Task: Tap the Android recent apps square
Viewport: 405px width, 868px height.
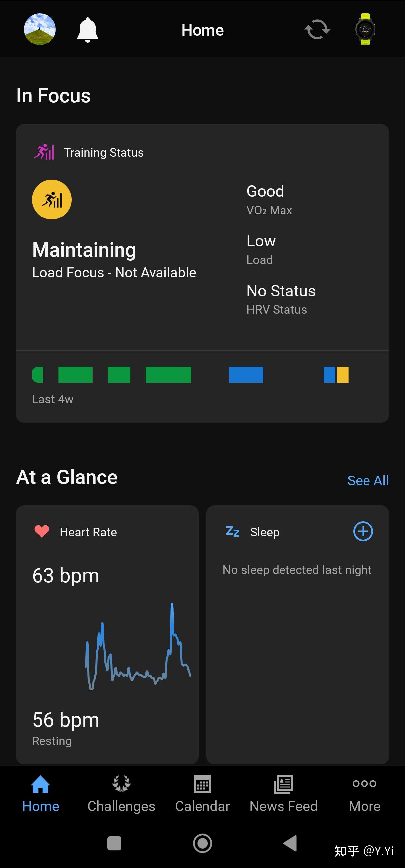Action: (x=114, y=843)
